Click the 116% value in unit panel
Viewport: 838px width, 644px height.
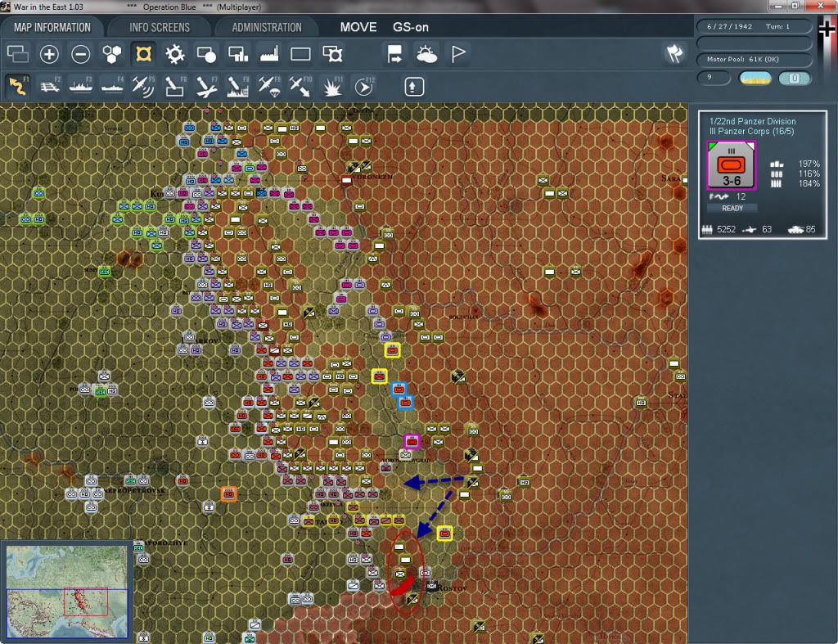click(809, 173)
